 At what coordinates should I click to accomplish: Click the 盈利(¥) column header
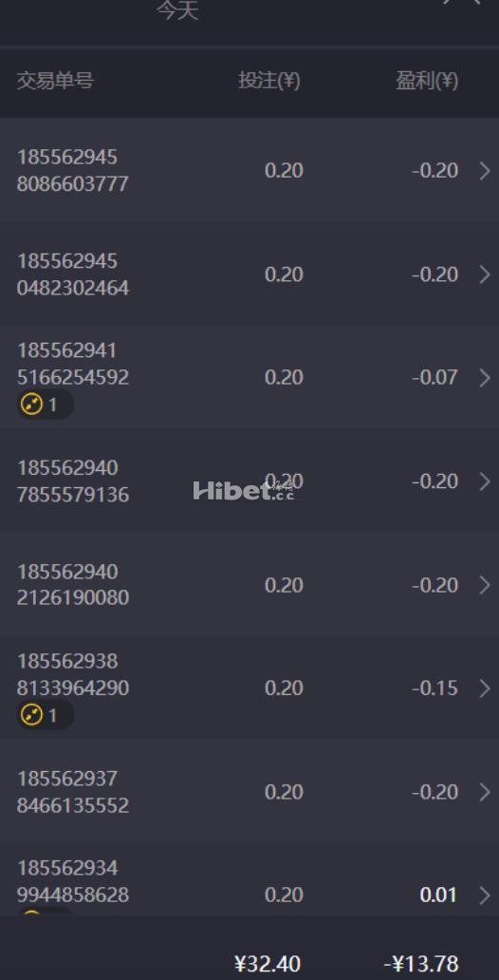(427, 81)
